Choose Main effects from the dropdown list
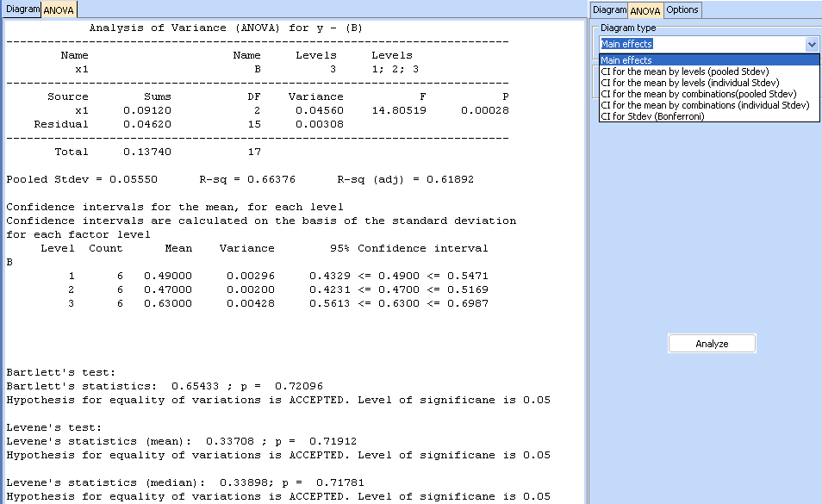Image resolution: width=822 pixels, height=504 pixels. tap(626, 60)
